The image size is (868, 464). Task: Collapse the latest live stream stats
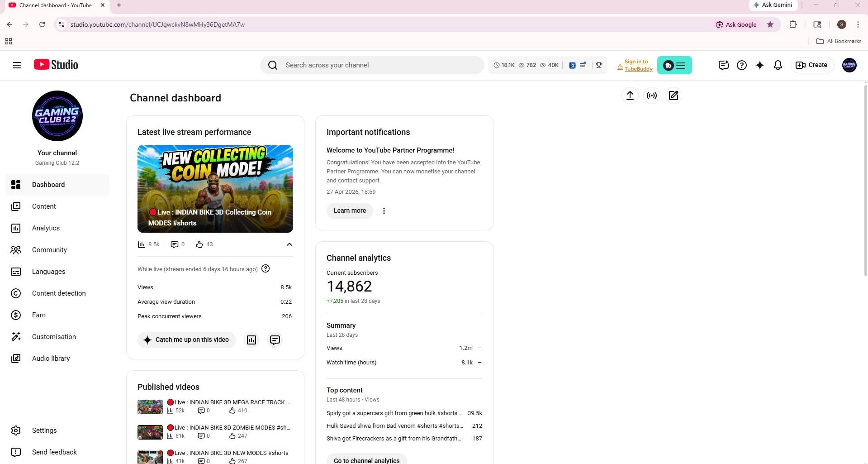click(289, 244)
